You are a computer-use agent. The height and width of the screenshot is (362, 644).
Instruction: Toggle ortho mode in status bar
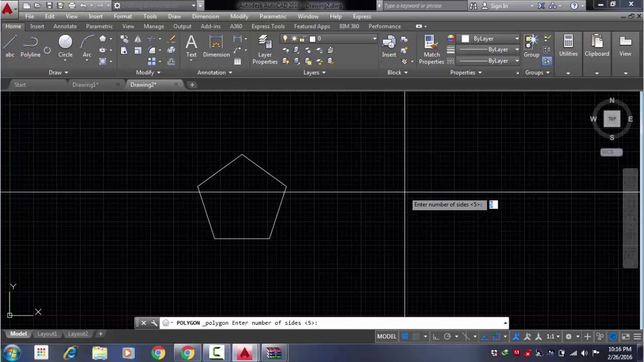(436, 336)
